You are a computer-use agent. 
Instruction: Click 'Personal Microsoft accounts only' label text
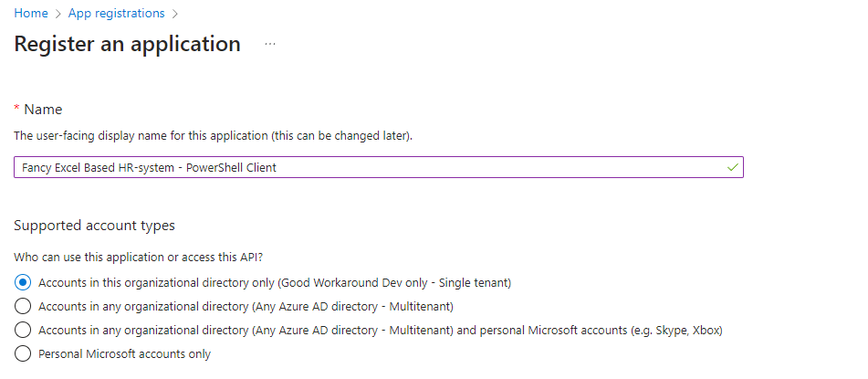pos(124,353)
